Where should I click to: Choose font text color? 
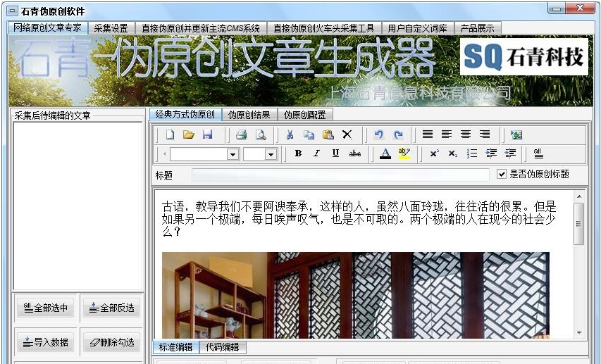click(x=385, y=153)
